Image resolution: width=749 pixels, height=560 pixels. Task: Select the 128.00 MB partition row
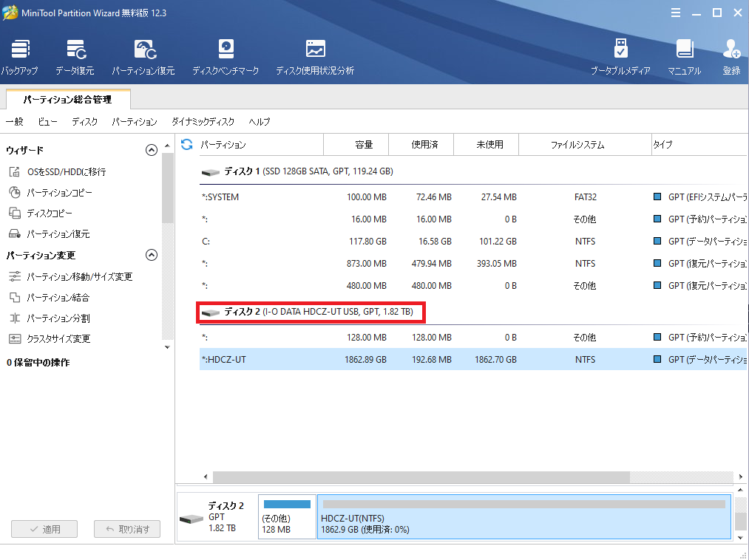pos(473,338)
